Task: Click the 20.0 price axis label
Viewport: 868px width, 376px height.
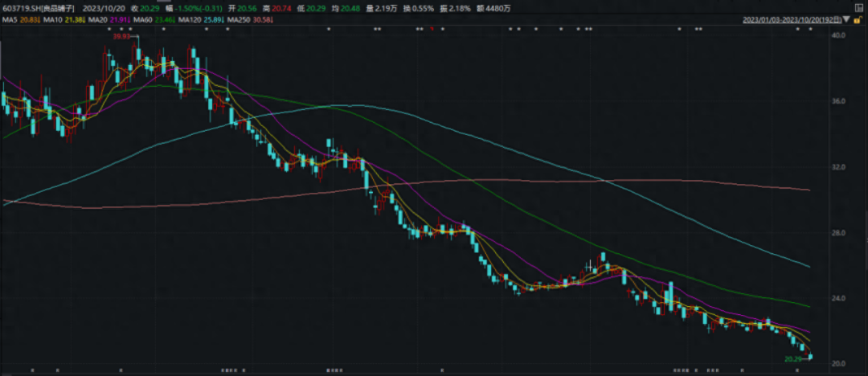Action: [838, 364]
